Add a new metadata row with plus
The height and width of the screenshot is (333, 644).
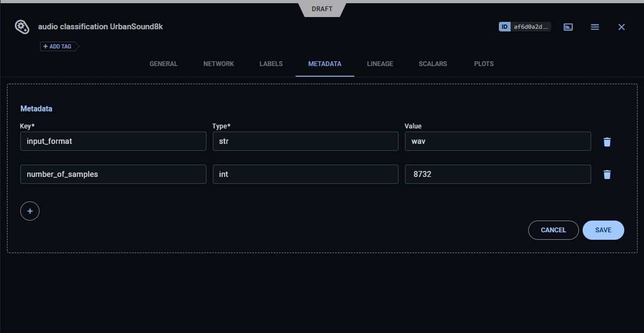coord(30,211)
